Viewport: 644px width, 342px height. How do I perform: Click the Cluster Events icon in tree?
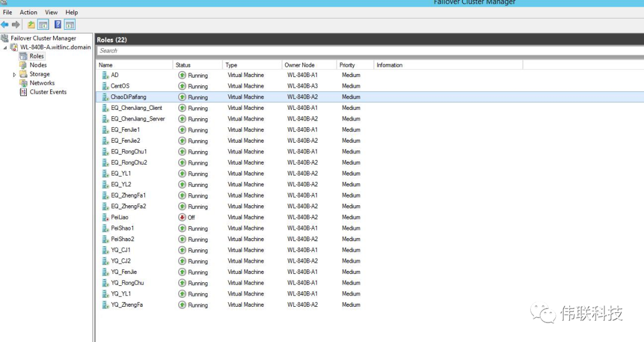click(23, 92)
